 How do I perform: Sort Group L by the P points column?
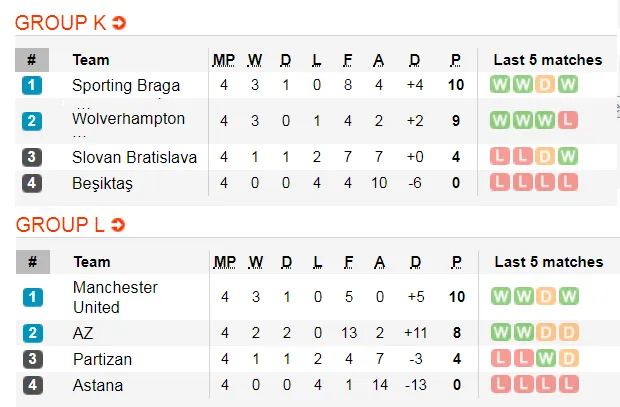[456, 262]
